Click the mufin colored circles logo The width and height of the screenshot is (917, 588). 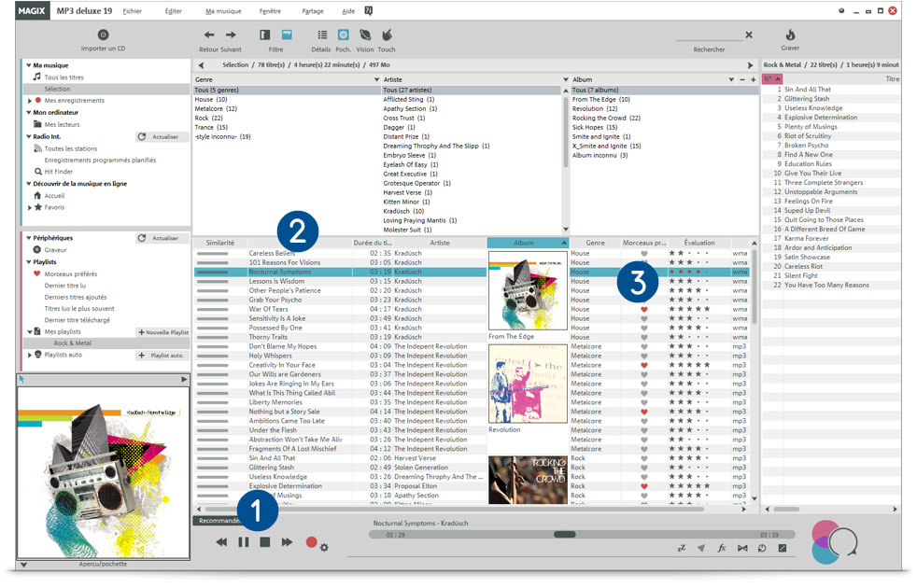[x=833, y=542]
